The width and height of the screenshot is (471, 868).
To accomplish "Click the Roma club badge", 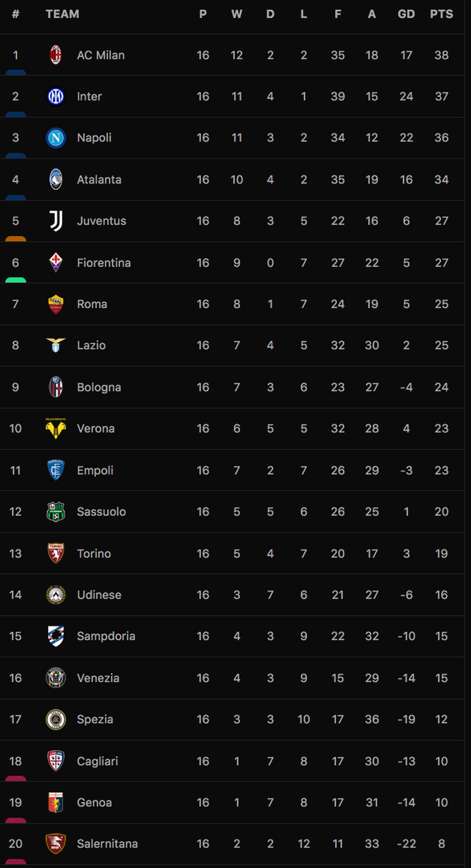I will pos(56,304).
